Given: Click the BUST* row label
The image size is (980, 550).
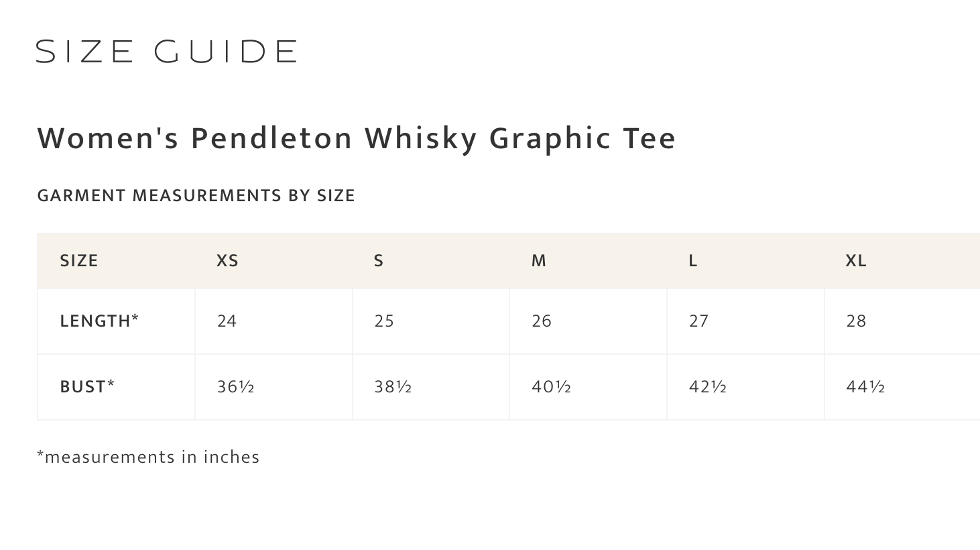Looking at the screenshot, I should (x=87, y=387).
